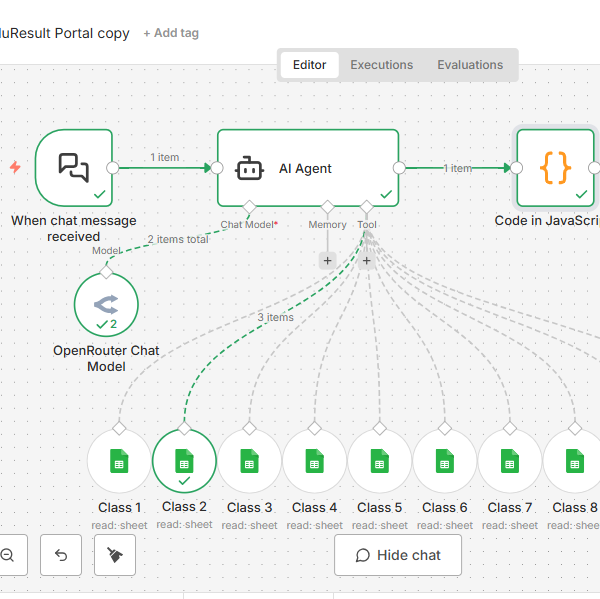Click the Code node input connector circle
The image size is (600, 599).
coord(517,168)
